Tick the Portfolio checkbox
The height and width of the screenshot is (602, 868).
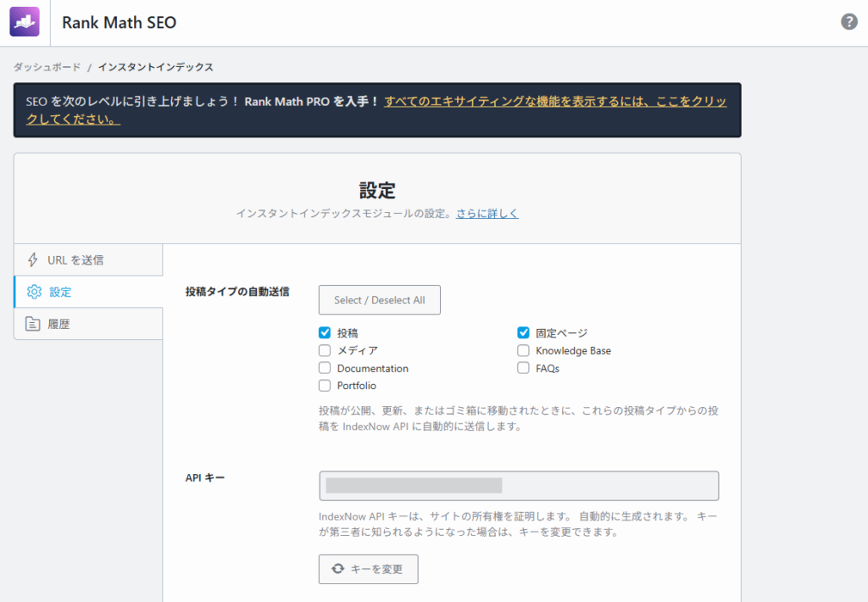(325, 386)
